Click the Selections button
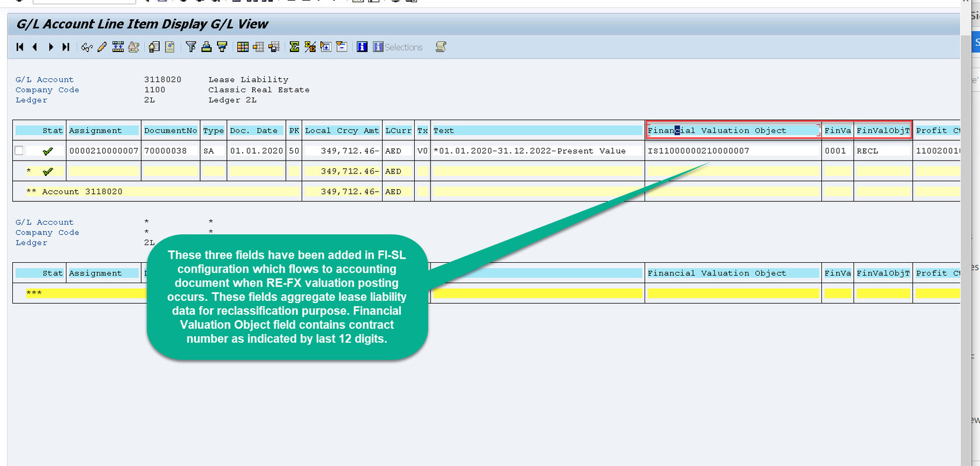This screenshot has width=980, height=466. (398, 47)
